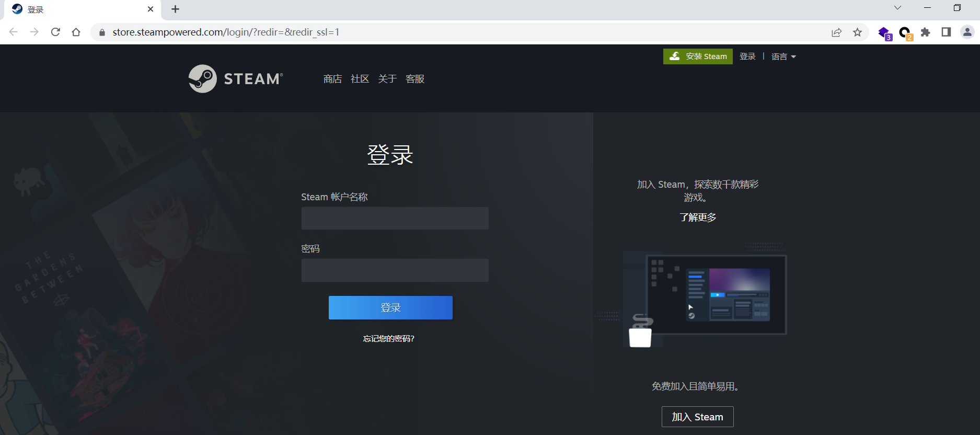Open the Chrome profile avatar
Image resolution: width=980 pixels, height=435 pixels.
pyautogui.click(x=967, y=32)
